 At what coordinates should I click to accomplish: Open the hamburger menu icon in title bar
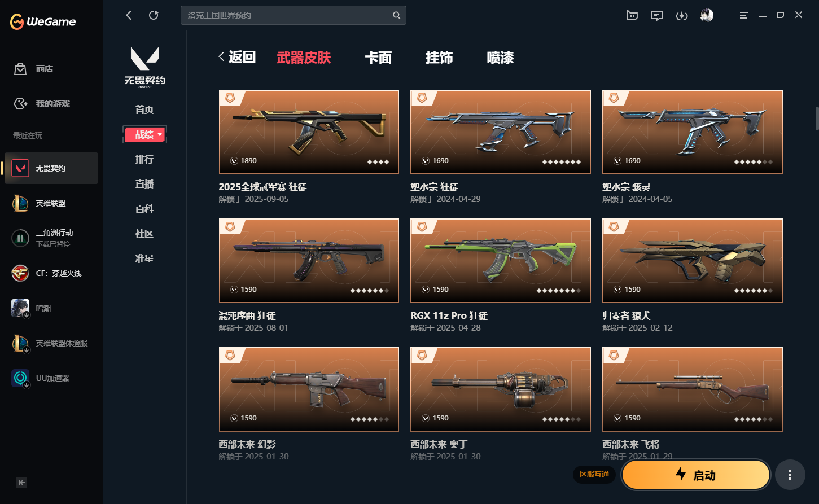pos(744,15)
